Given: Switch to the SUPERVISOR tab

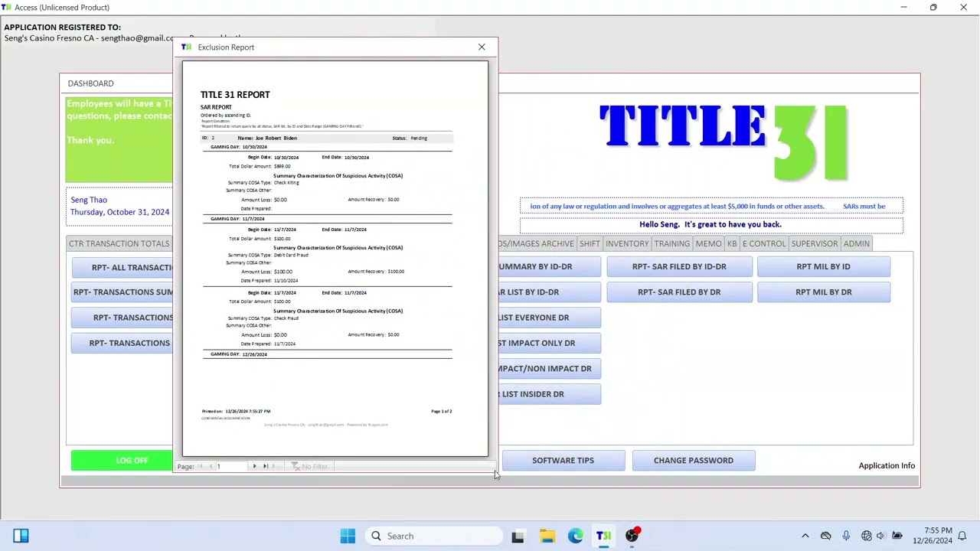Looking at the screenshot, I should coord(815,243).
